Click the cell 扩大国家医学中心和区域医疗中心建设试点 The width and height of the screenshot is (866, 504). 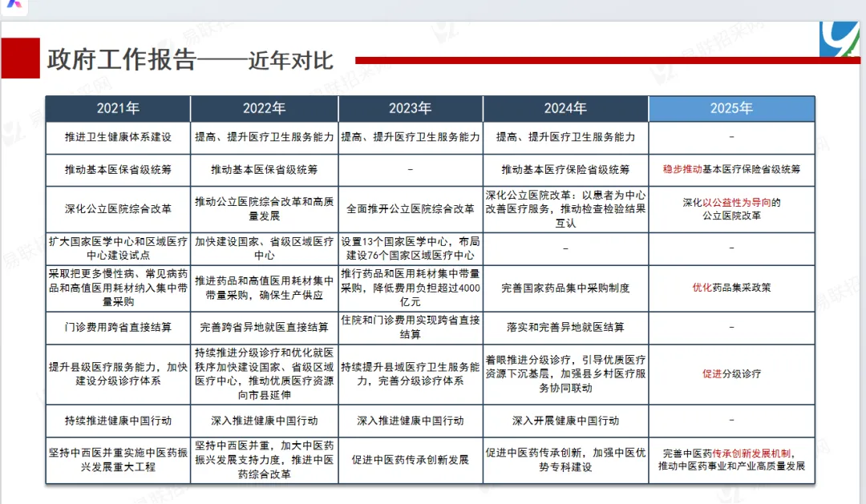point(118,249)
